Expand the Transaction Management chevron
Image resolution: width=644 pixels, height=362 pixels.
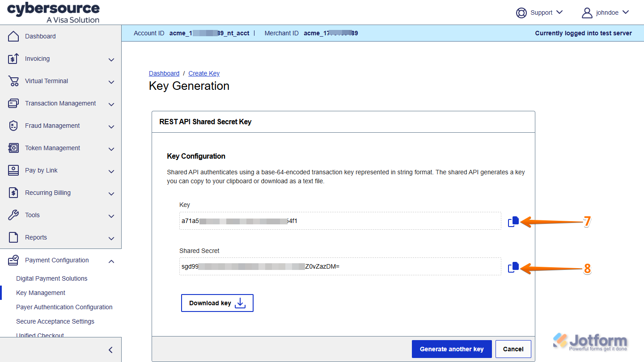tap(111, 104)
